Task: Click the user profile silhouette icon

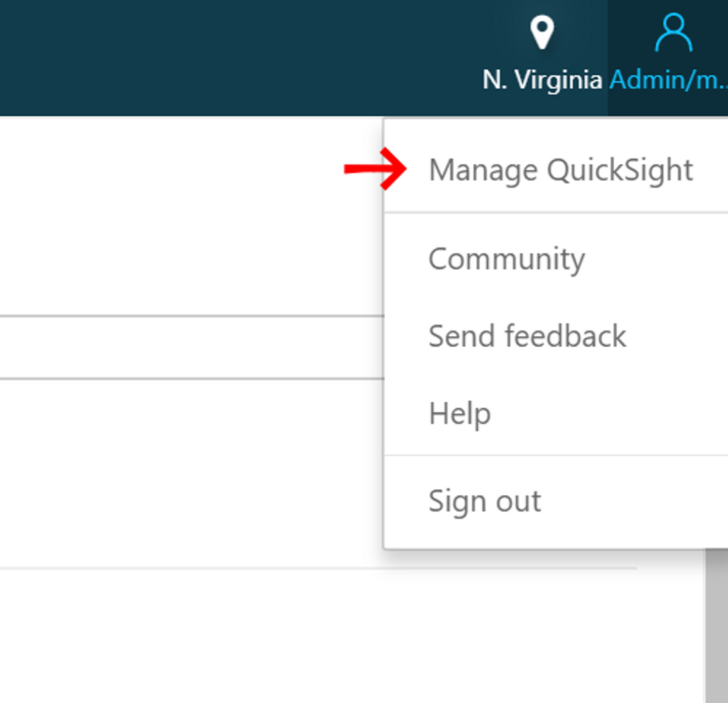Action: [673, 33]
